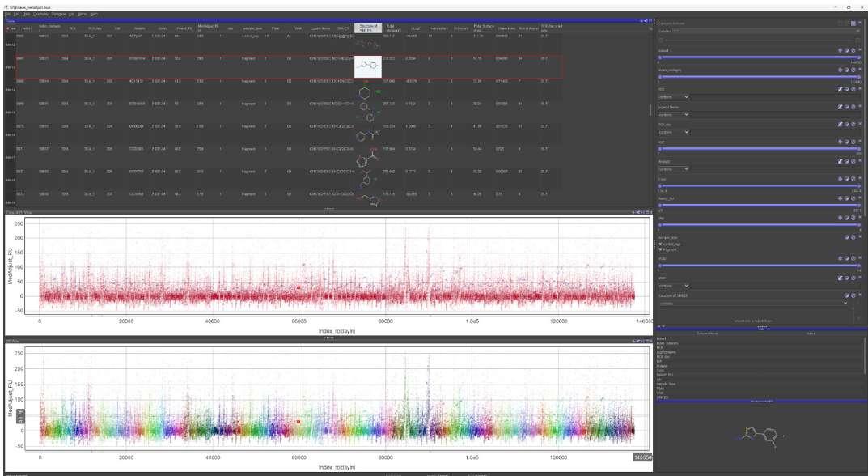Click the animation icon of the Plate filter
This screenshot has width=868, height=476.
[x=840, y=258]
